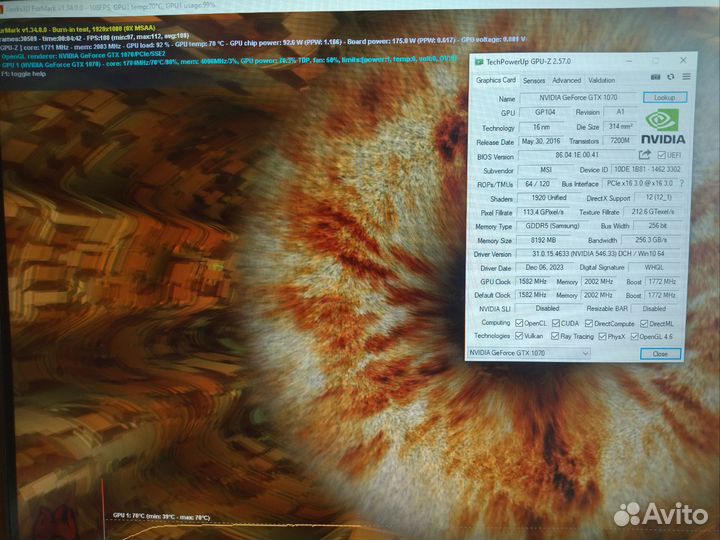This screenshot has height=540, width=720.
Task: Click the Release Date field May 30, 2016
Action: tap(541, 141)
